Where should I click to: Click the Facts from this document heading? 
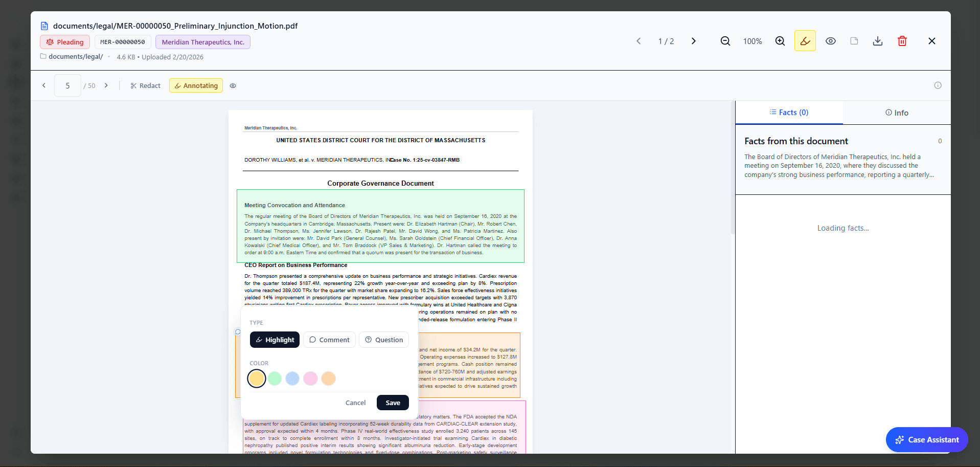pyautogui.click(x=796, y=141)
